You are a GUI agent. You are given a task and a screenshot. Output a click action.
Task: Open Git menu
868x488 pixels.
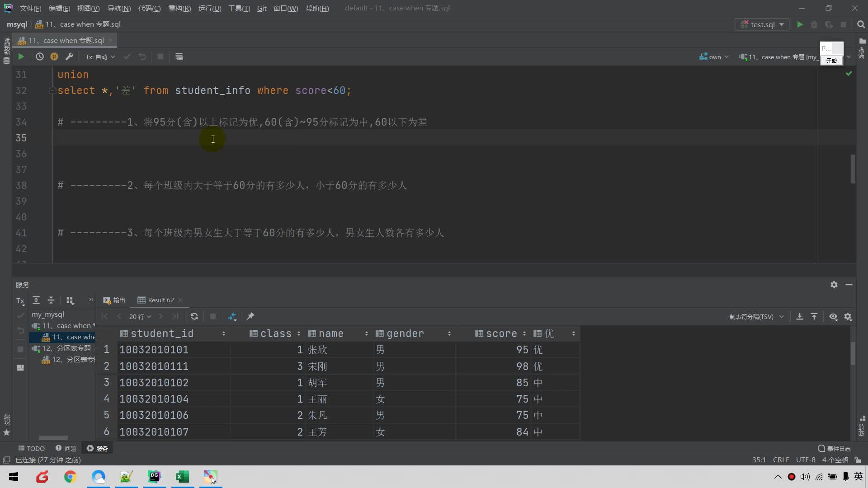262,8
